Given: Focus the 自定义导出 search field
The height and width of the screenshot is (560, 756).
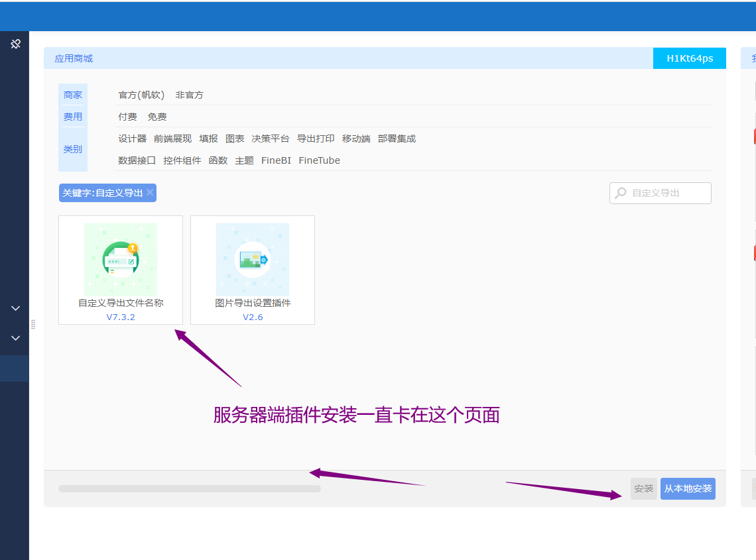Looking at the screenshot, I should click(x=667, y=194).
